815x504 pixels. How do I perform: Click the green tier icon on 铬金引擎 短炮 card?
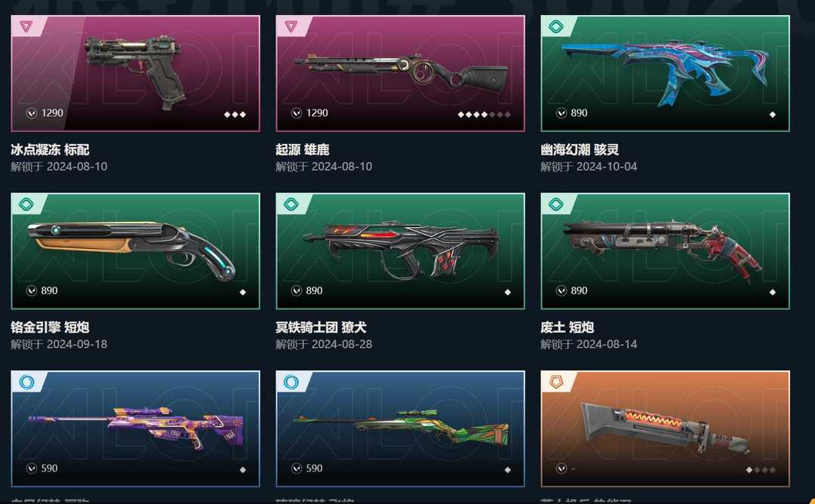point(26,204)
